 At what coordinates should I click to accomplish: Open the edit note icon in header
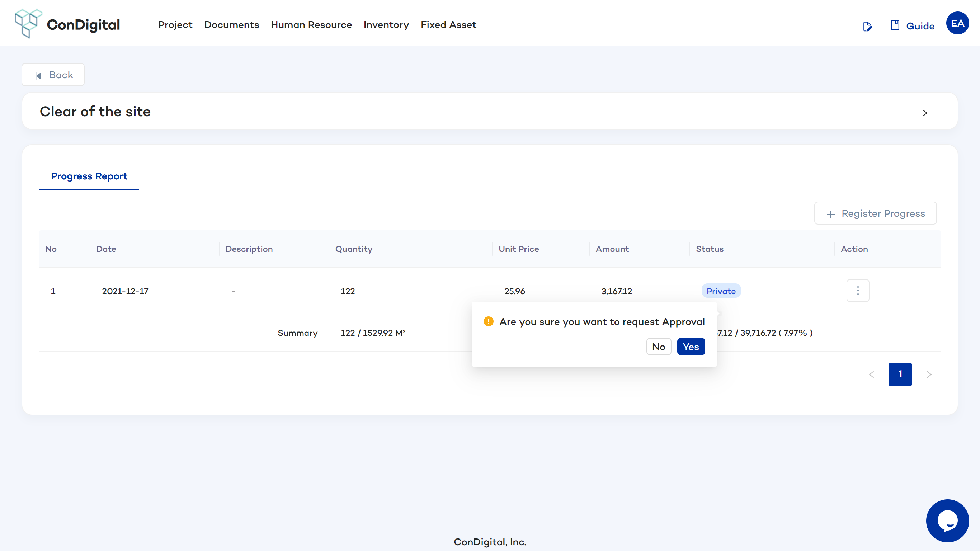click(867, 26)
